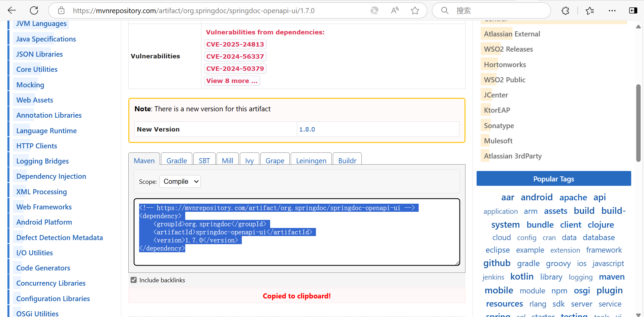Uncheck the Include backlinks checkbox
This screenshot has height=317, width=644.
click(134, 280)
